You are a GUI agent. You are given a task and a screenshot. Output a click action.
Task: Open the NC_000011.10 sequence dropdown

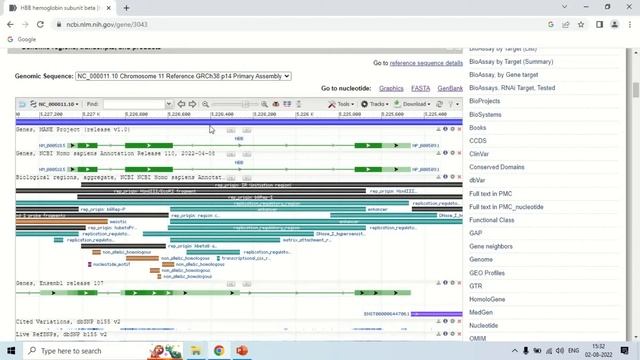click(x=55, y=104)
